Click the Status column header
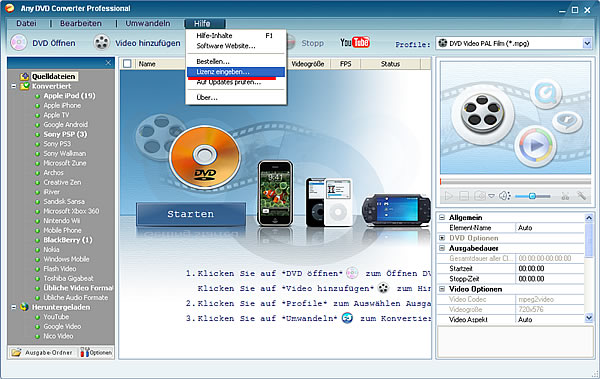Screen dimensions: 600x379 coord(390,64)
